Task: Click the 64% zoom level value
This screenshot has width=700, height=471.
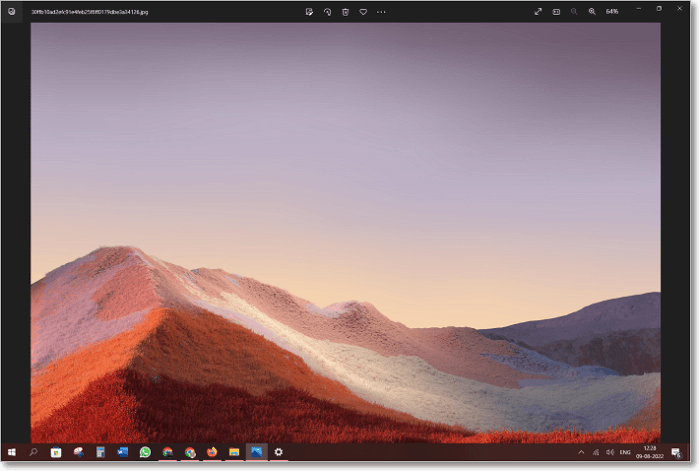Action: tap(612, 12)
